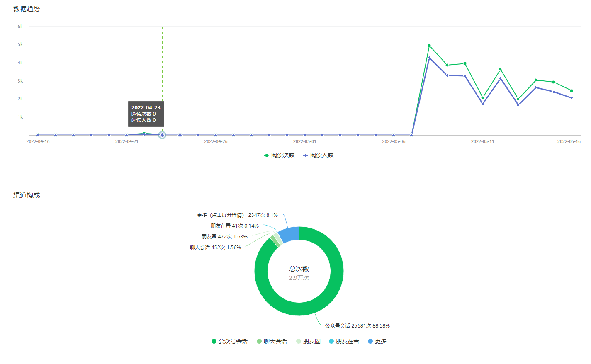Click x-axis date 2022-04-21
The width and height of the screenshot is (591, 364).
[x=127, y=141]
